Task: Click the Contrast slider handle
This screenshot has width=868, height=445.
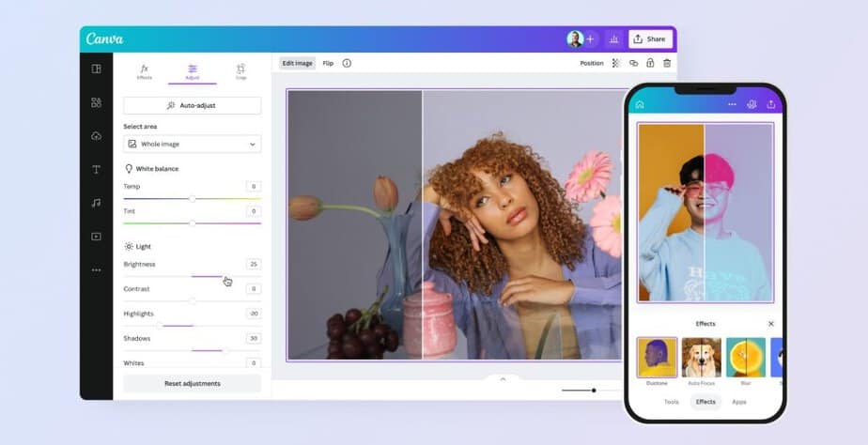Action: (x=192, y=301)
